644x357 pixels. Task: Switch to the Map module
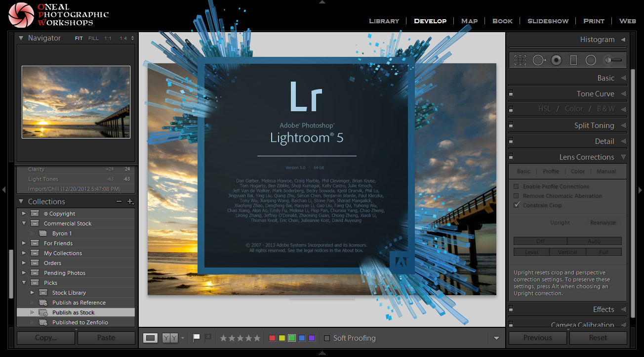[469, 21]
